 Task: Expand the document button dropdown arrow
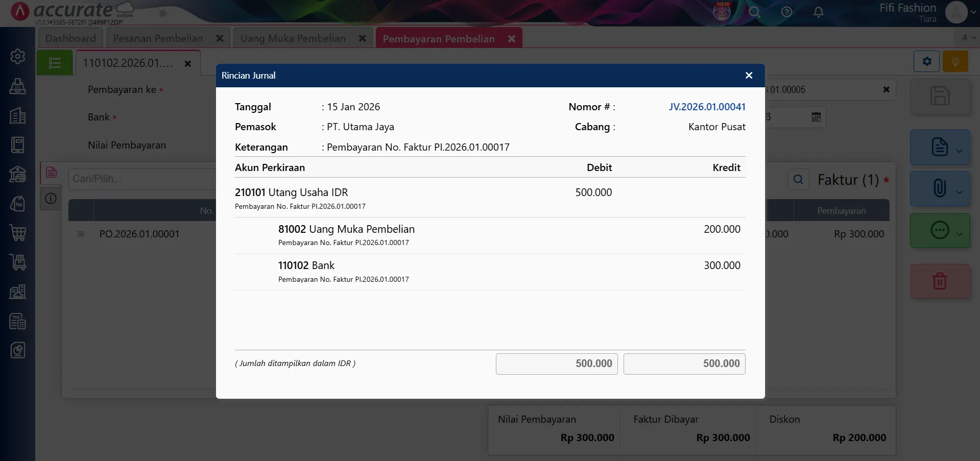pyautogui.click(x=959, y=151)
